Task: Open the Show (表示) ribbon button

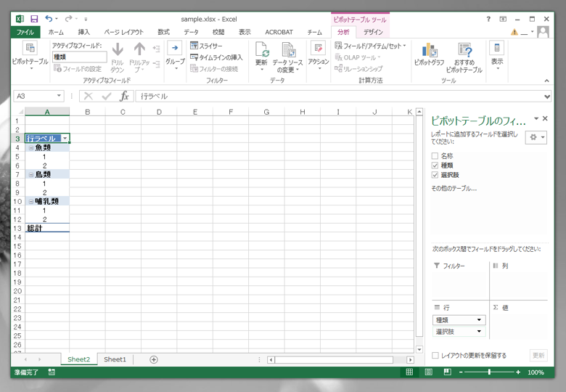Action: [x=497, y=56]
